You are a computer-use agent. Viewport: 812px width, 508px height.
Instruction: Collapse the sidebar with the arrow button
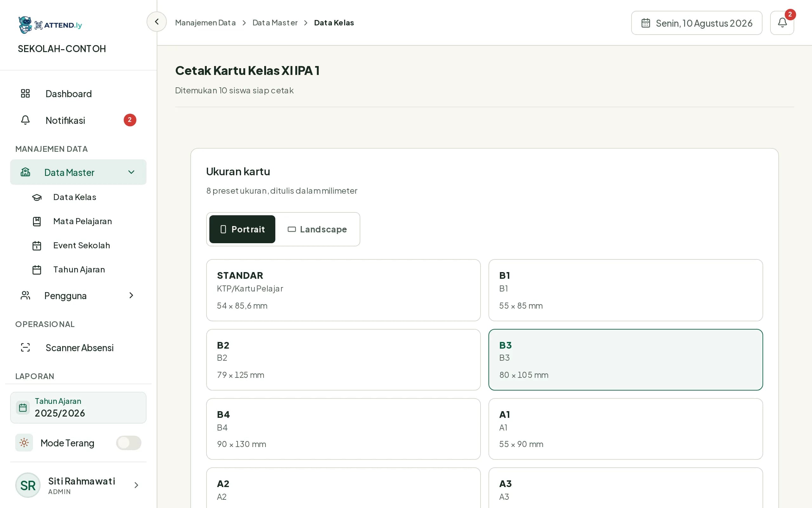coord(156,22)
